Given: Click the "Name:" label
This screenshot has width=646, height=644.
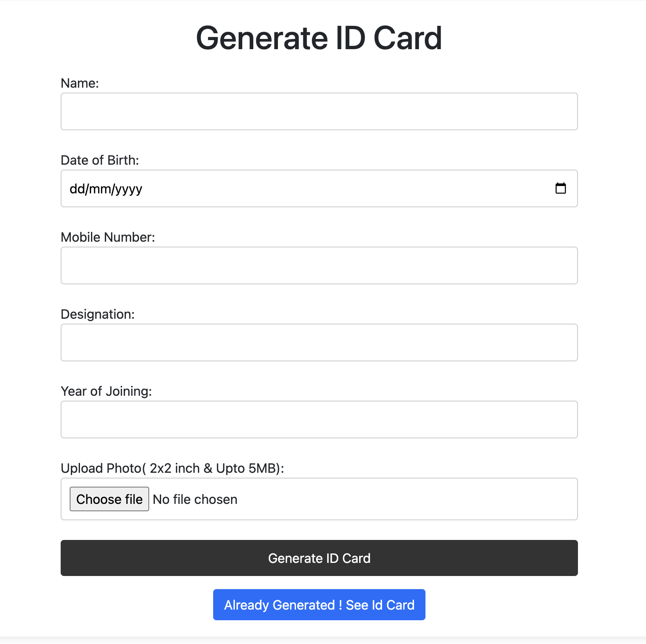Looking at the screenshot, I should (x=80, y=83).
